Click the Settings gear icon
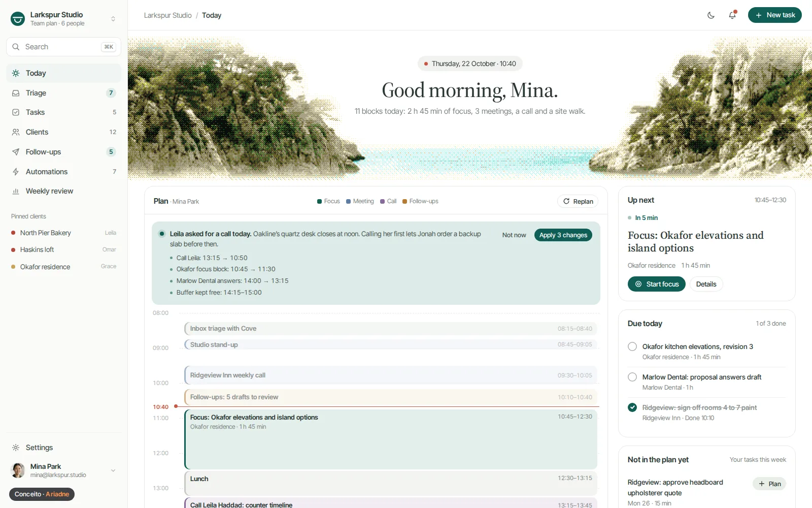The image size is (812, 508). 16,448
